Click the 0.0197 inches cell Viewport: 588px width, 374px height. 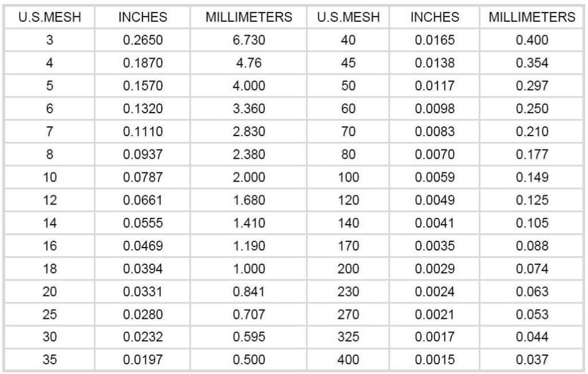[x=142, y=360]
